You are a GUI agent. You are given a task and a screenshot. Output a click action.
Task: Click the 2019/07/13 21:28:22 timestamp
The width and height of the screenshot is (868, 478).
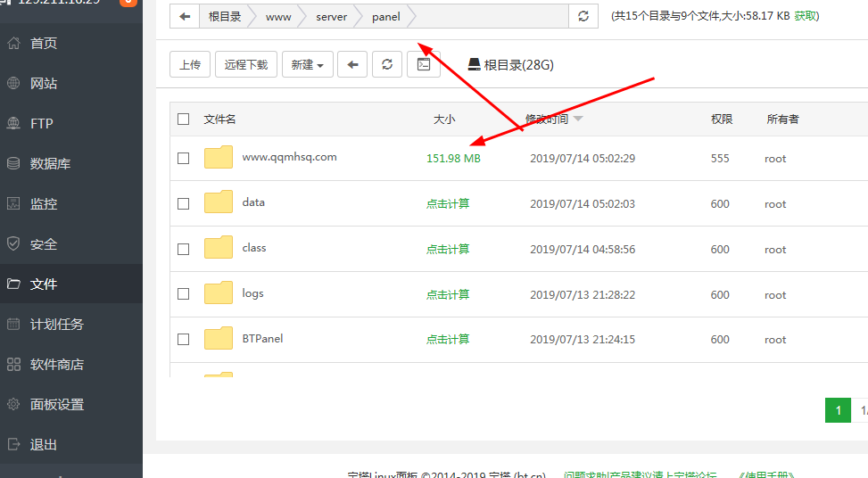pos(583,294)
